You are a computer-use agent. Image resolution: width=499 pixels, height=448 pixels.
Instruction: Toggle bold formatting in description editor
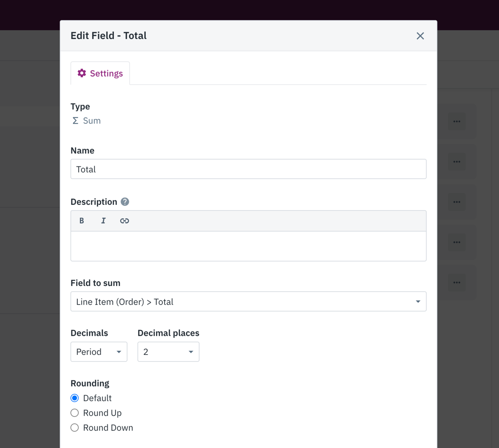click(x=82, y=221)
